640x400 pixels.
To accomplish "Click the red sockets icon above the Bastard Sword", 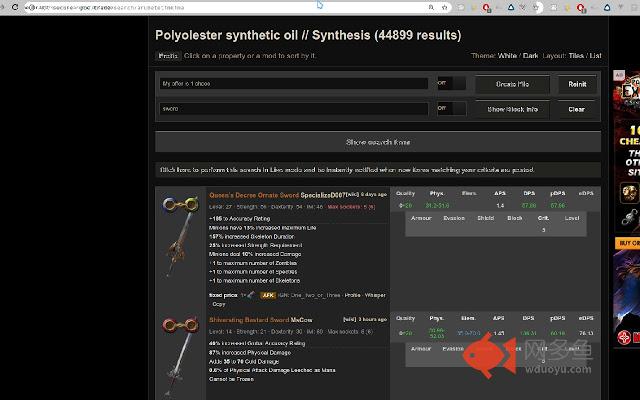I will 180,325.
